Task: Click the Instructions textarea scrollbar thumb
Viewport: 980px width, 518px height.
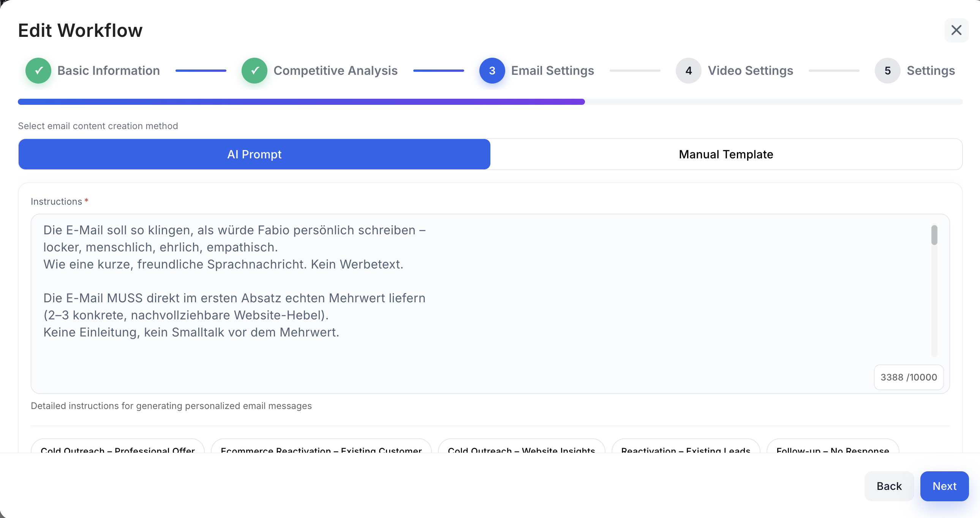Action: click(934, 235)
